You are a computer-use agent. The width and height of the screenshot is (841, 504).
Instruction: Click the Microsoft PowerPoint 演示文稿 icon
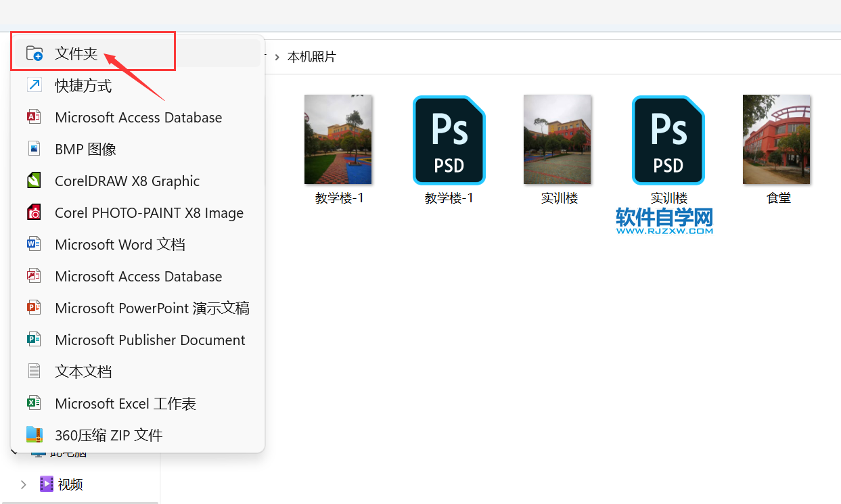tap(34, 308)
